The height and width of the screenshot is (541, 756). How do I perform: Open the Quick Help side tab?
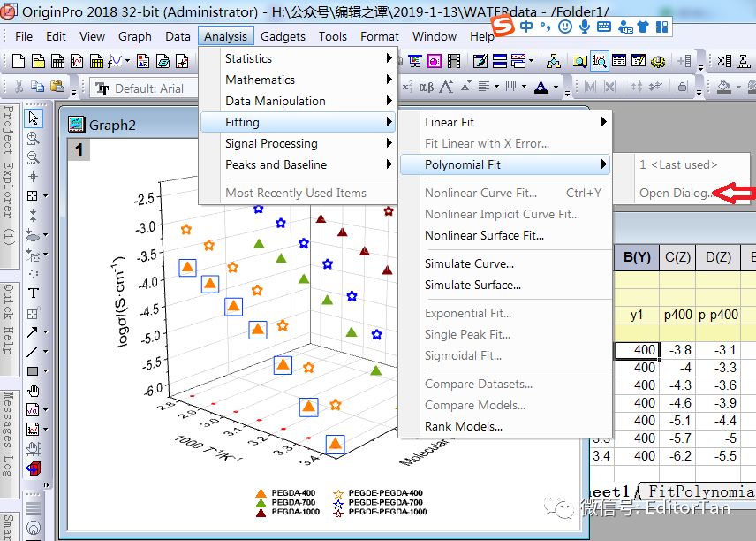coord(9,329)
